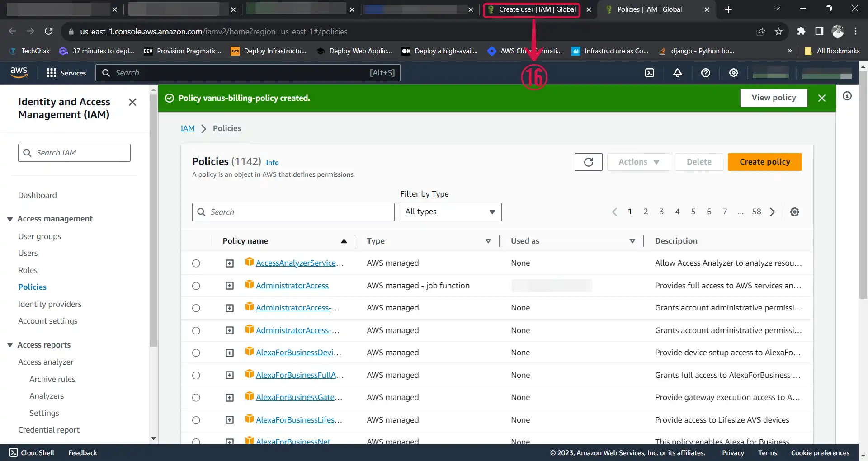Dismiss the policy created banner

(x=822, y=98)
